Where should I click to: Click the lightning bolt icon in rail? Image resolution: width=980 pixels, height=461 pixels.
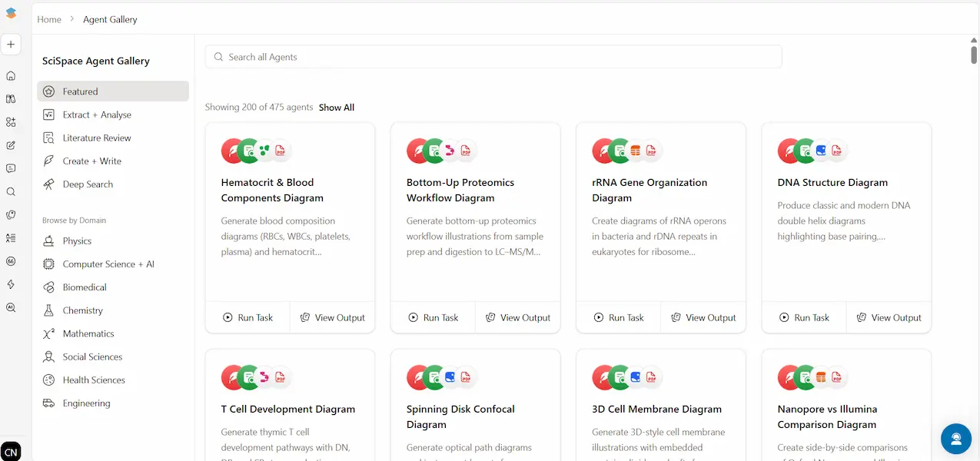pyautogui.click(x=11, y=284)
